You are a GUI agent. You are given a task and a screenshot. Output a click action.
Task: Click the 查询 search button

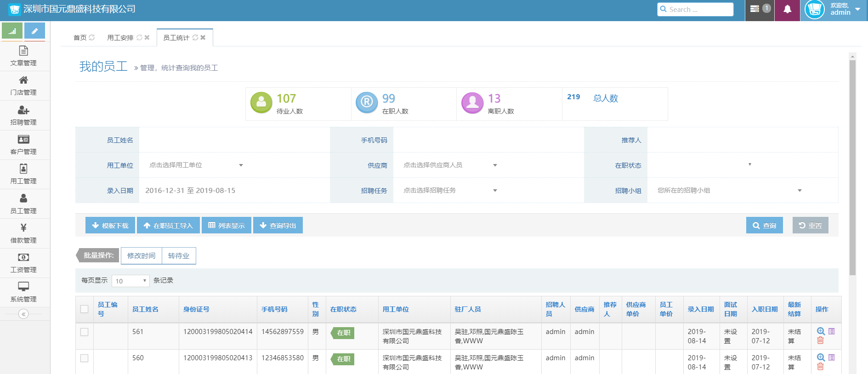[x=764, y=225]
